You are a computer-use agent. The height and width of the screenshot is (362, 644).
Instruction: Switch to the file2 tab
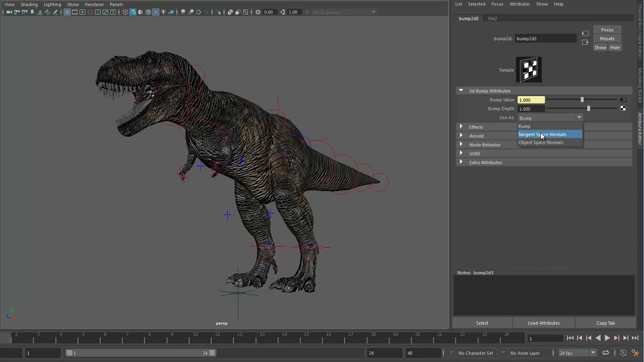click(492, 19)
